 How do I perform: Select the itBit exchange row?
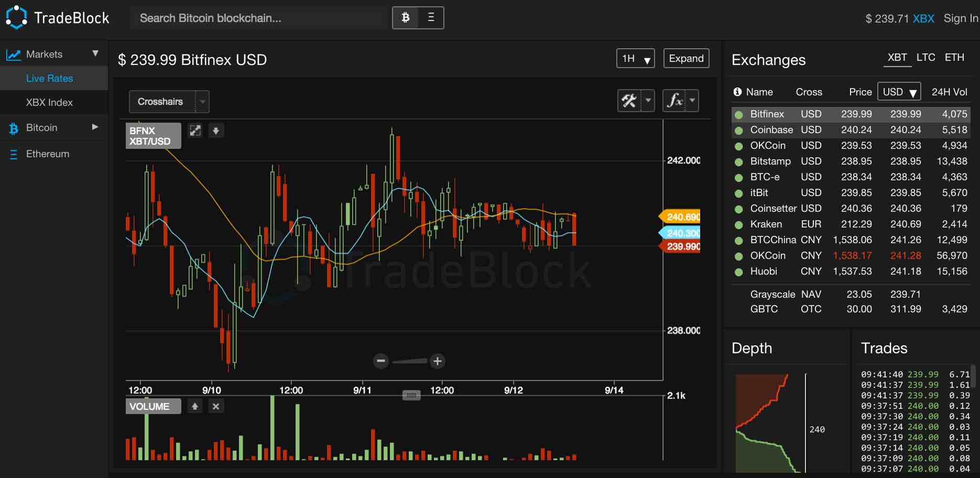(851, 193)
